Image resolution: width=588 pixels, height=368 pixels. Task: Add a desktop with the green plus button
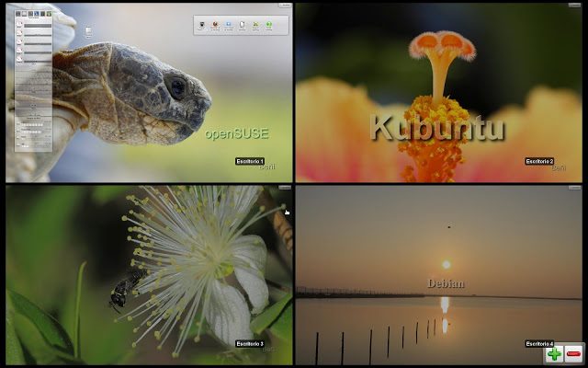pyautogui.click(x=554, y=353)
